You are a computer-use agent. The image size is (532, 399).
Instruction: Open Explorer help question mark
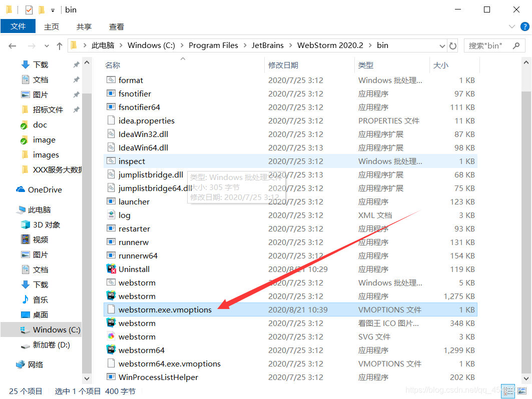tap(524, 26)
